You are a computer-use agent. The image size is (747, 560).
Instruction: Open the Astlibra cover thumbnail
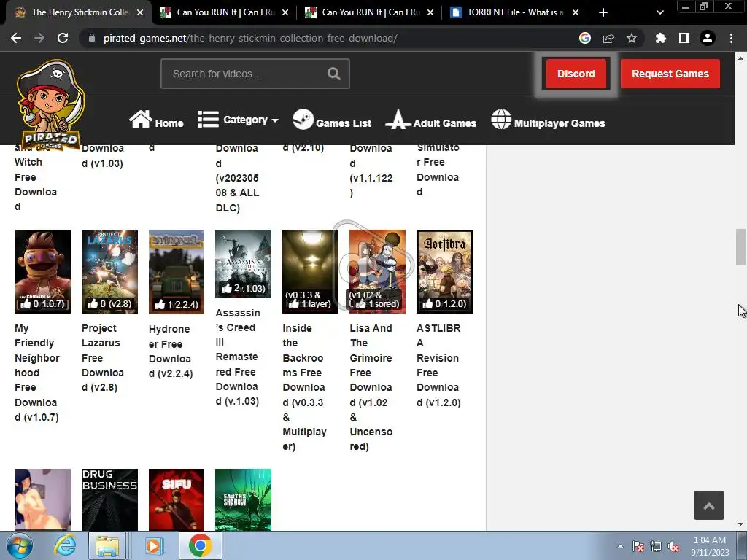tap(444, 271)
